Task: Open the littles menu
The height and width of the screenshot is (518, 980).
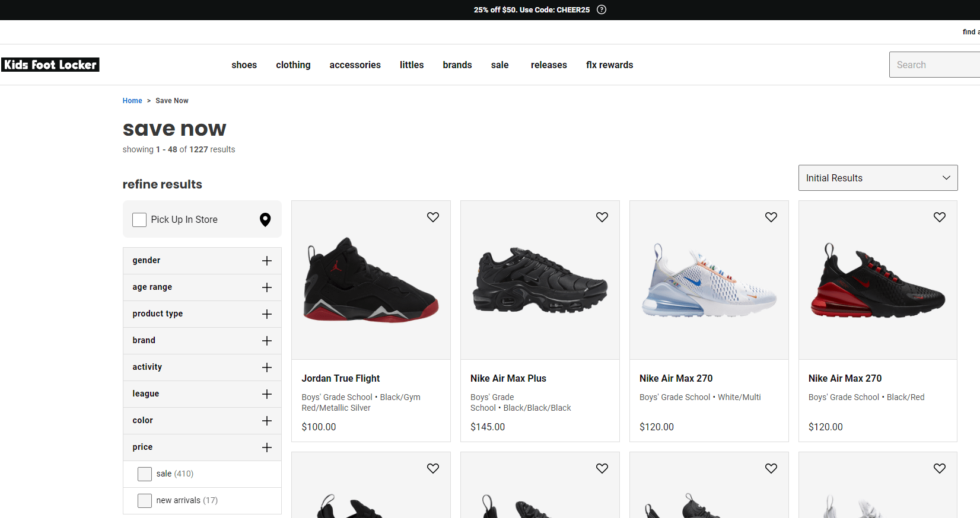Action: coord(412,65)
